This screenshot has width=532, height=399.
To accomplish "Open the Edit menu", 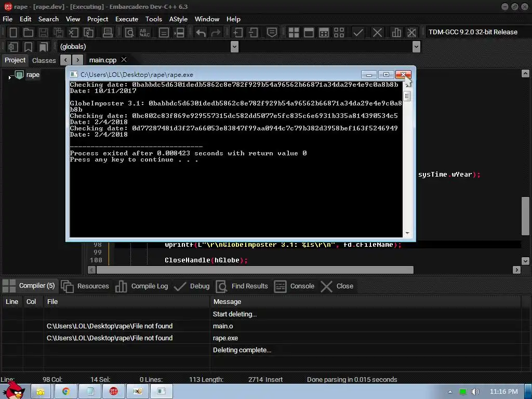I will point(25,19).
